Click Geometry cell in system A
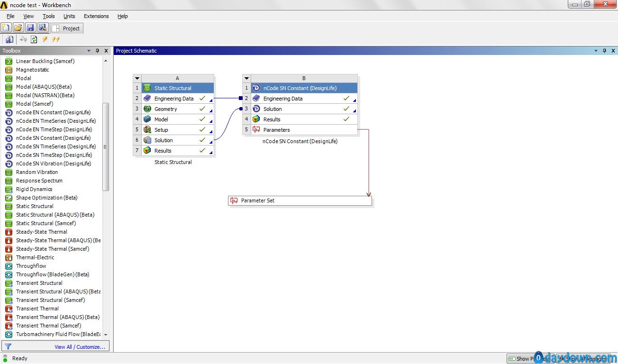Screen dimensions: 618x364 click(178, 109)
